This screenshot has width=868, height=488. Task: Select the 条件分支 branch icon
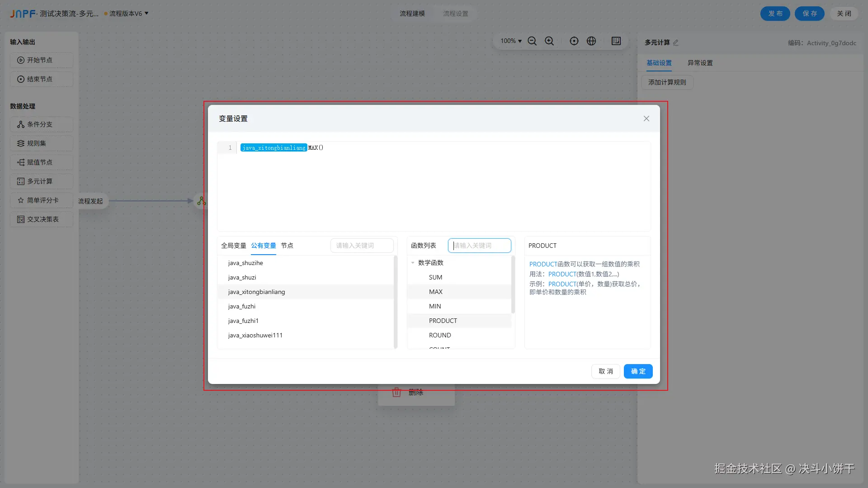click(x=41, y=124)
